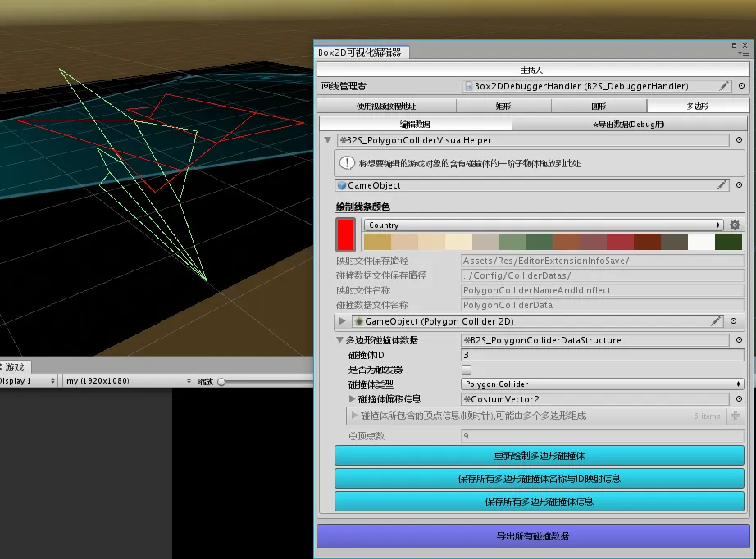Viewport: 756px width, 559px height.
Task: Open the Box2D editor panel options menu icon
Action: click(744, 53)
